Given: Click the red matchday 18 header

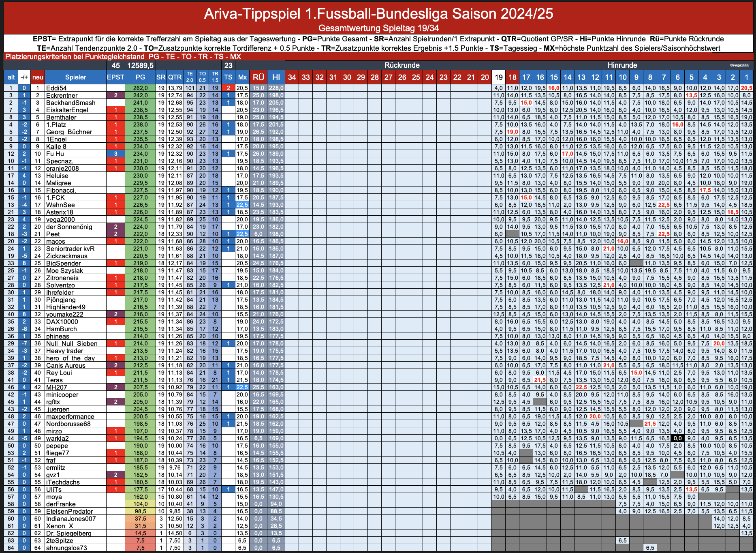Looking at the screenshot, I should coord(513,77).
